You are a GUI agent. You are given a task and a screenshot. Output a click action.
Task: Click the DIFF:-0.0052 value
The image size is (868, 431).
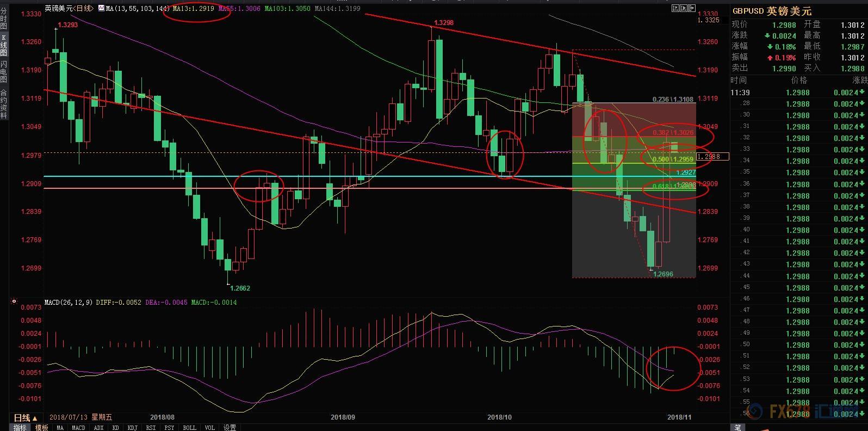pyautogui.click(x=119, y=302)
